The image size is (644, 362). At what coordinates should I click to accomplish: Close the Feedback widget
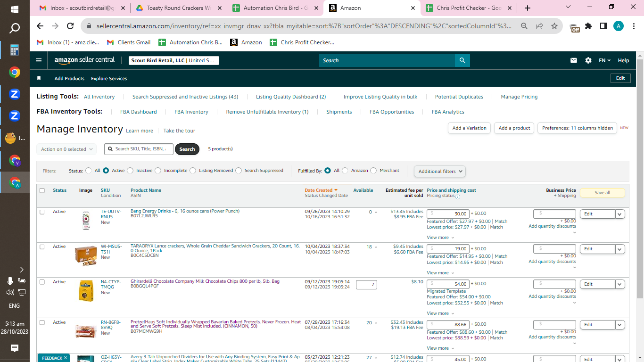click(66, 358)
